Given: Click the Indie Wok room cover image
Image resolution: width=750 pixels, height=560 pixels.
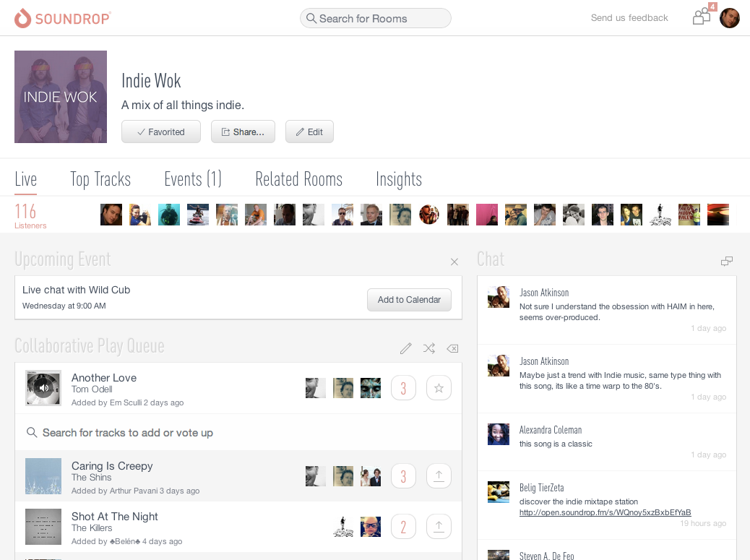Looking at the screenshot, I should 61,97.
